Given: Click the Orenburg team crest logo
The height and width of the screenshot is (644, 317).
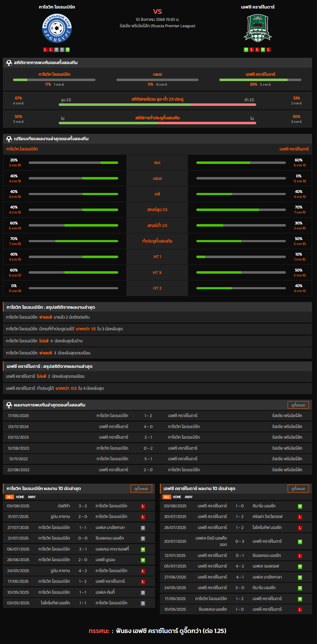Looking at the screenshot, I should click(x=57, y=28).
